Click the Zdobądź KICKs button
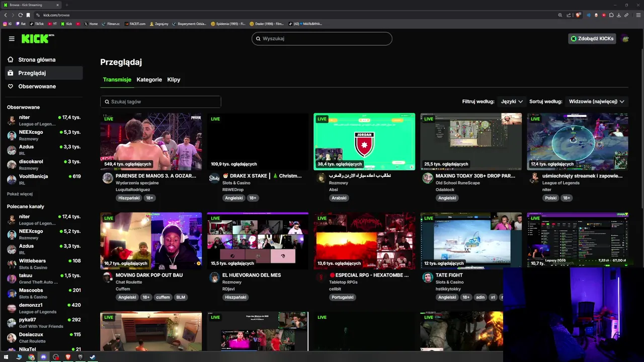This screenshot has width=644, height=362. point(592,39)
